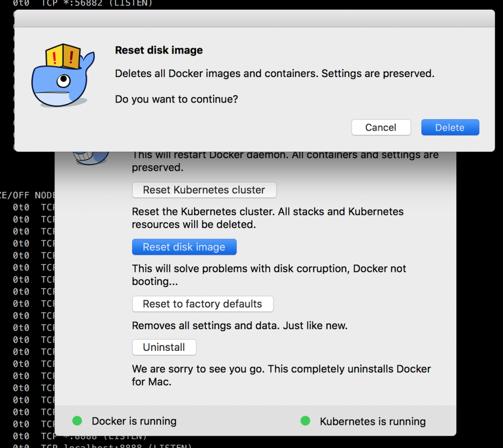Click the 'Reset disk image' dialog heading
The image size is (503, 448).
pyautogui.click(x=159, y=50)
